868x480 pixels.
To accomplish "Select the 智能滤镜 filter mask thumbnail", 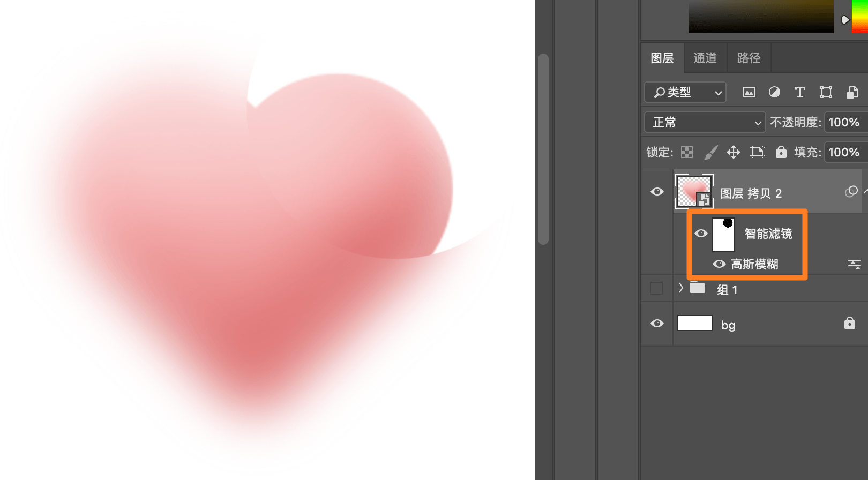I will point(723,234).
